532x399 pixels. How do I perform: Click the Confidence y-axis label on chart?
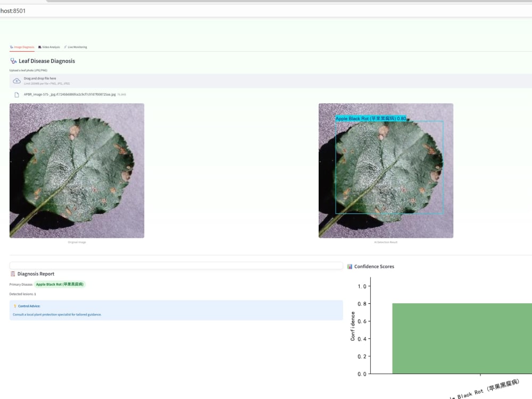pyautogui.click(x=353, y=326)
